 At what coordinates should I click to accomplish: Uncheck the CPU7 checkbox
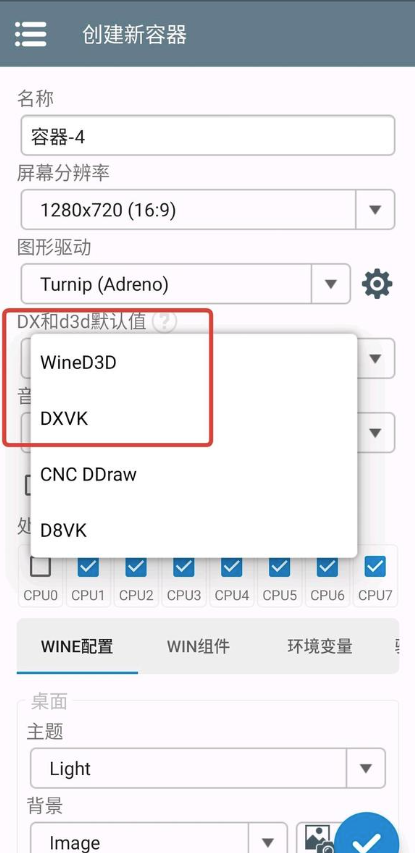[375, 567]
